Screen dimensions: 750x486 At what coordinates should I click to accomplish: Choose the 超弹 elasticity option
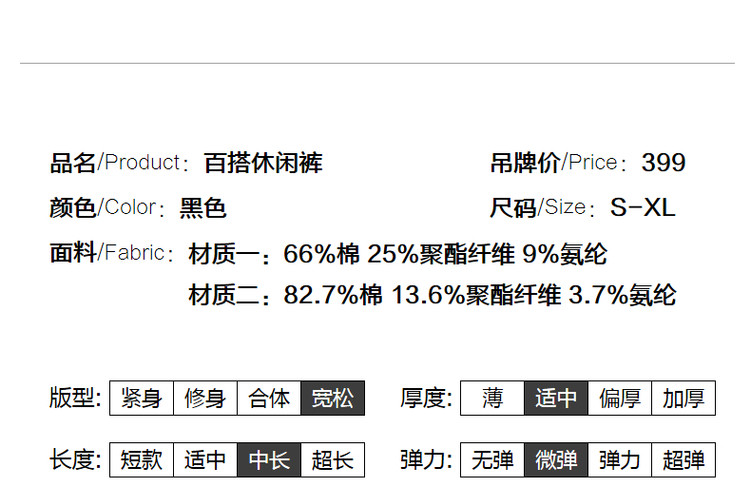(684, 460)
